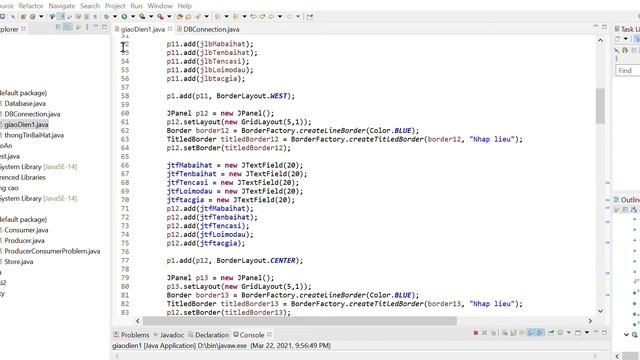The height and width of the screenshot is (360, 640).
Task: Open the Run dropdown arrow beside green Run button
Action: [133, 17]
